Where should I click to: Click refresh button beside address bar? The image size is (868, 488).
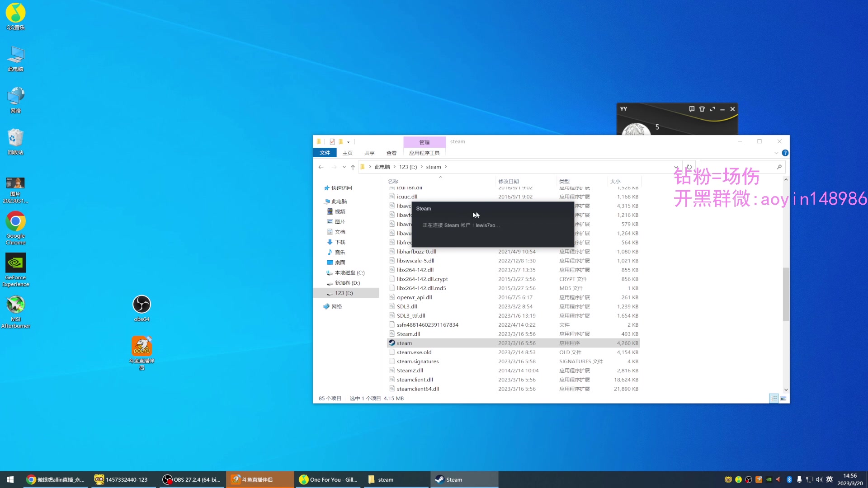[x=689, y=167]
